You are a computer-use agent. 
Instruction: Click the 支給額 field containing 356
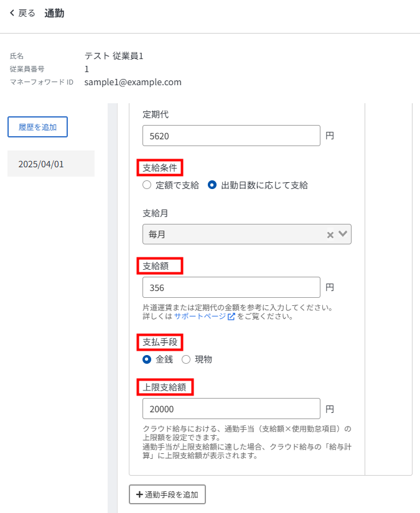[x=231, y=288]
